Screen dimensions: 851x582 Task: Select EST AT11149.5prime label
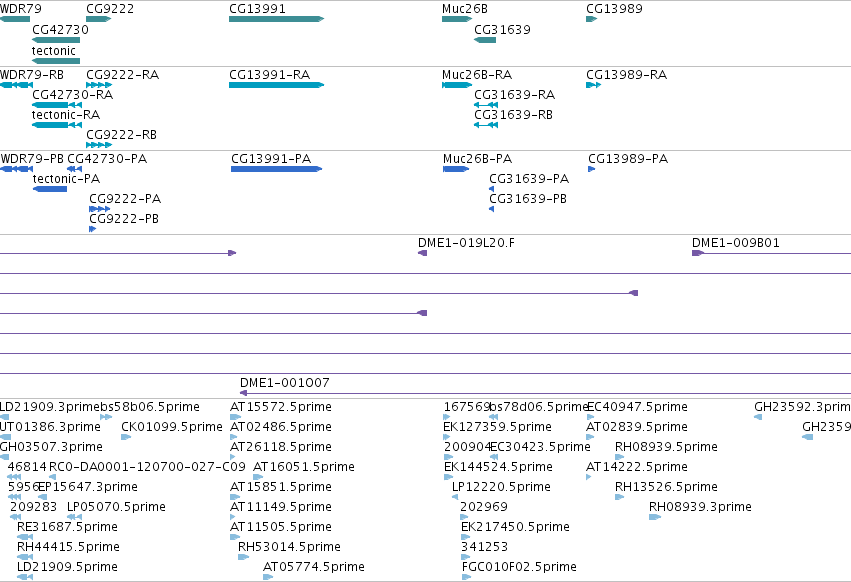pos(281,507)
